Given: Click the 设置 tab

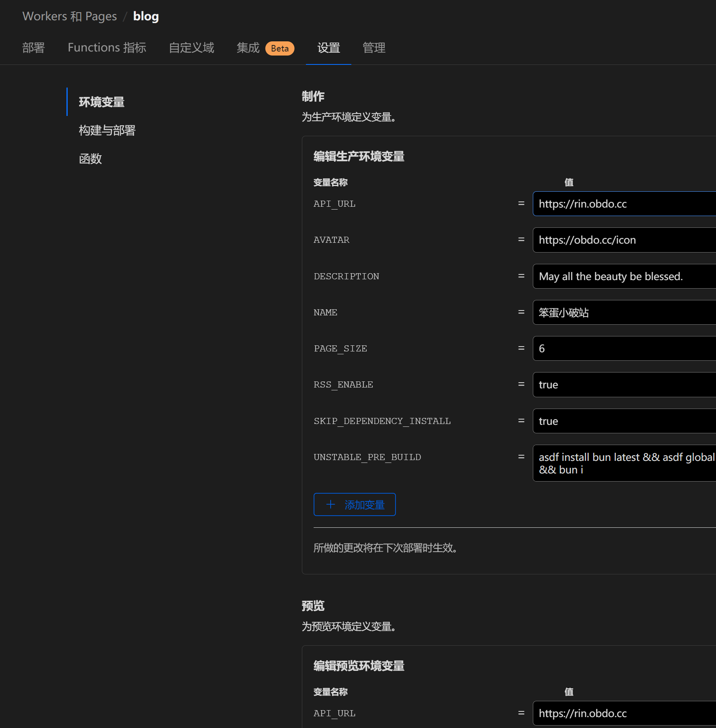Looking at the screenshot, I should click(328, 48).
